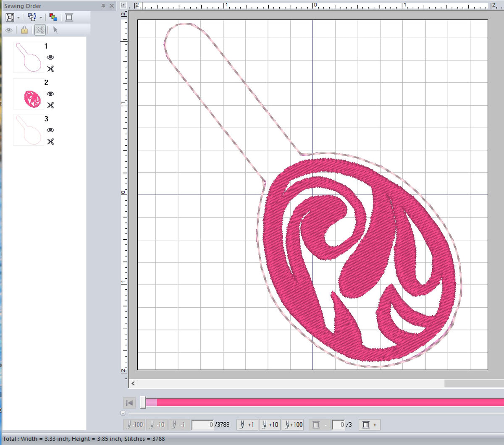Select the Frame icon in the Sewing Order toolbar
This screenshot has width=504, height=445.
pyautogui.click(x=69, y=18)
